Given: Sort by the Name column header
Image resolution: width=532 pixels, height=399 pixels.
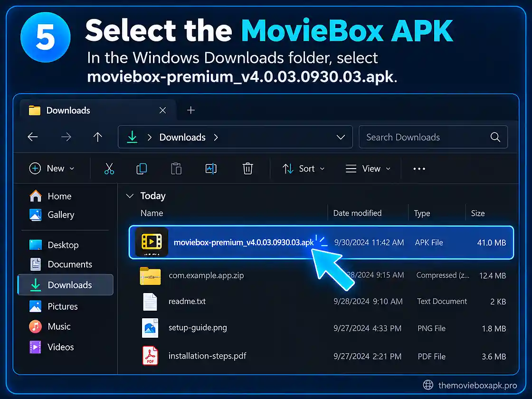Looking at the screenshot, I should (x=152, y=213).
